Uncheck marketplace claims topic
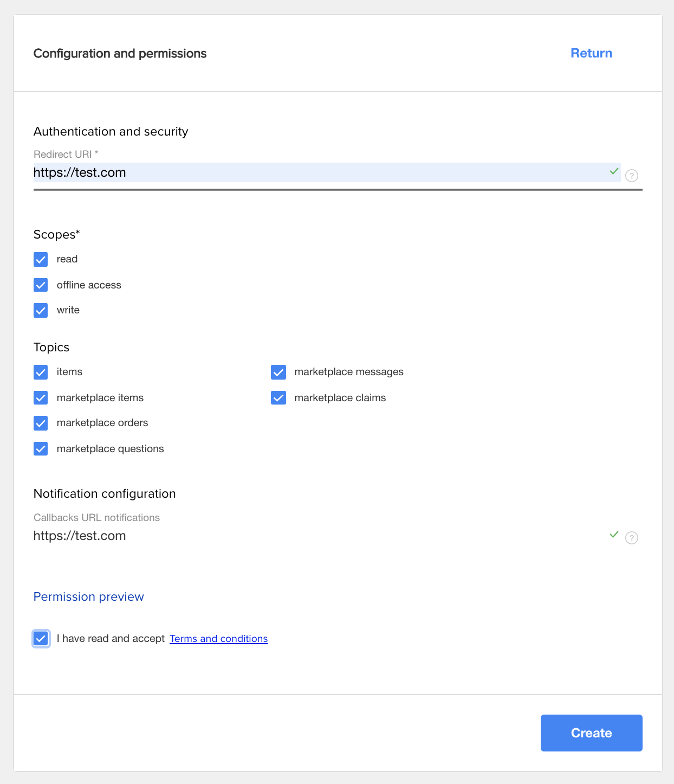 click(278, 398)
